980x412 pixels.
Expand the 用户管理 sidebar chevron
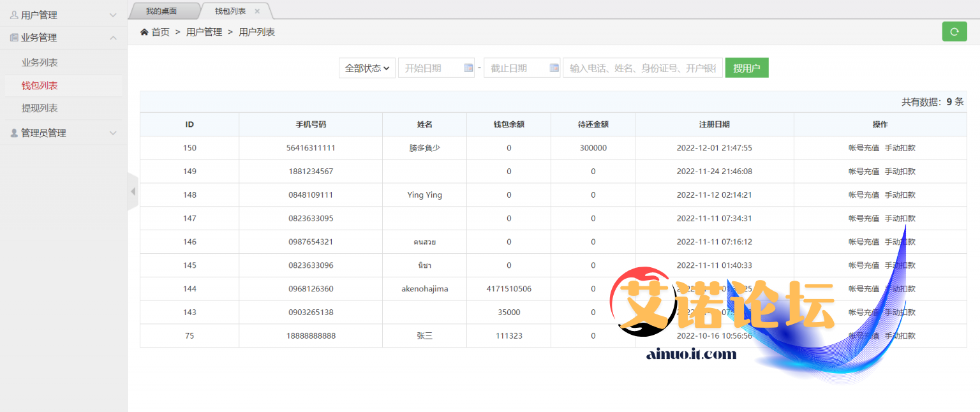coord(113,15)
